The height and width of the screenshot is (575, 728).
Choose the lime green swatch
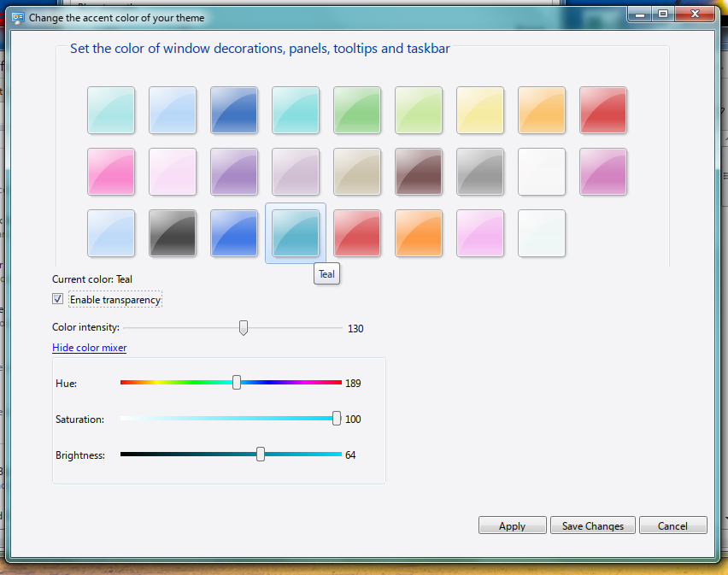coord(419,110)
